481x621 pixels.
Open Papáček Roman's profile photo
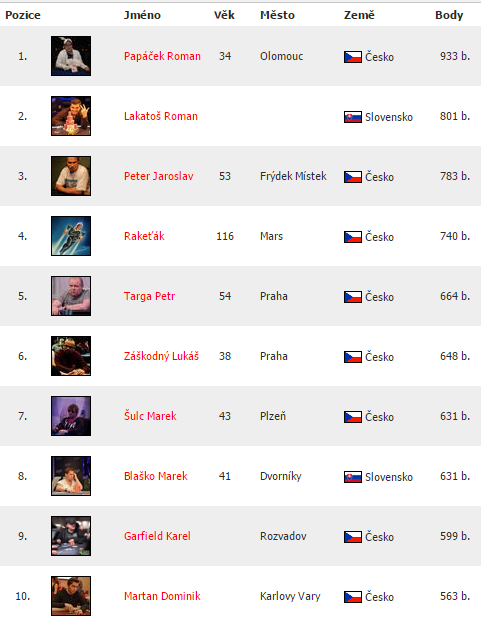click(71, 56)
